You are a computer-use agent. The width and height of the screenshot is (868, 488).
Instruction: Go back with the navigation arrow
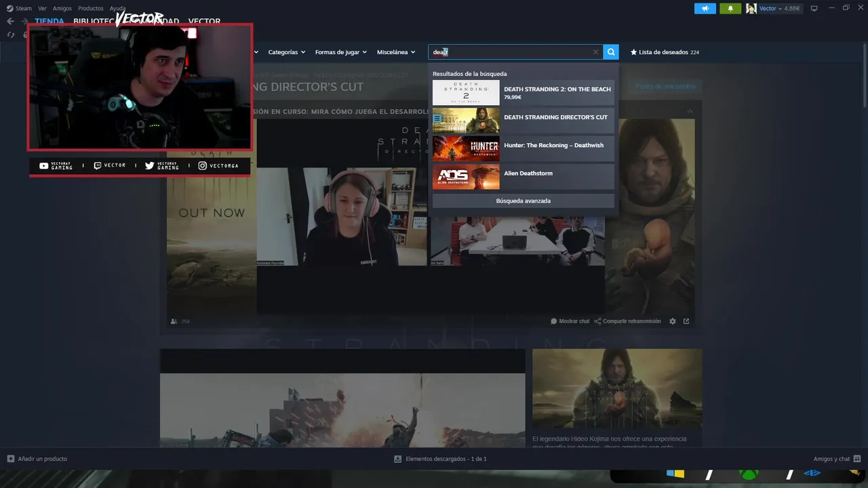10,22
